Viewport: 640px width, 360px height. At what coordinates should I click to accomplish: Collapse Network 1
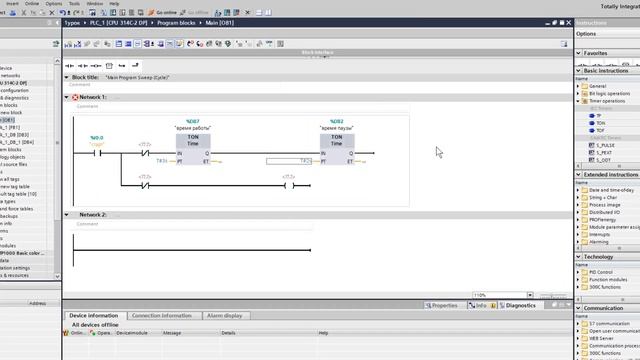click(x=67, y=97)
